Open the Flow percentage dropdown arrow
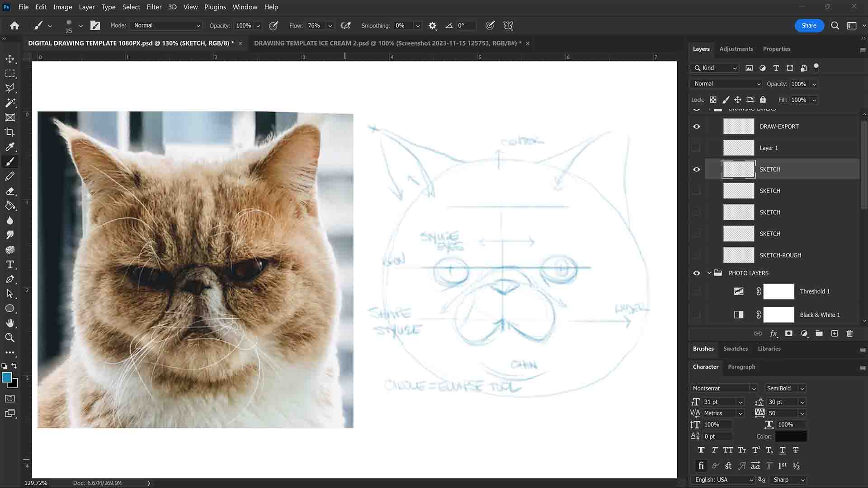 330,26
